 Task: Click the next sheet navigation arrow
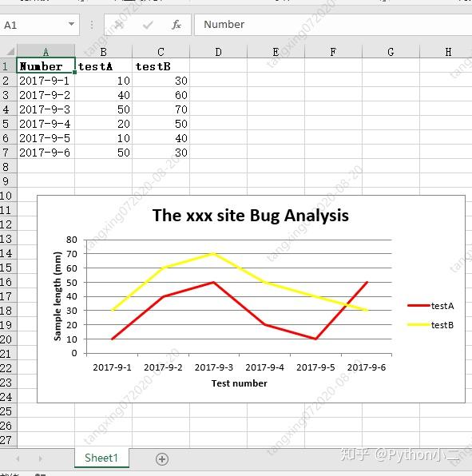[x=41, y=458]
